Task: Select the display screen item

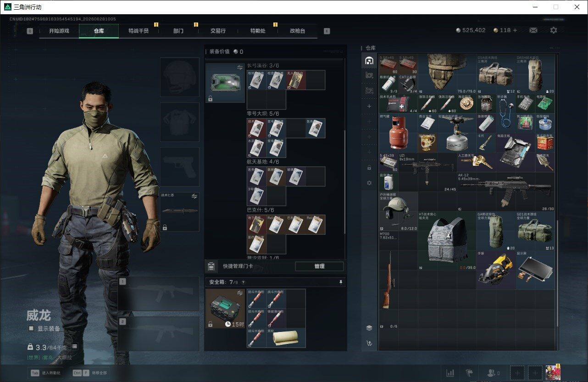Action: coord(535,270)
